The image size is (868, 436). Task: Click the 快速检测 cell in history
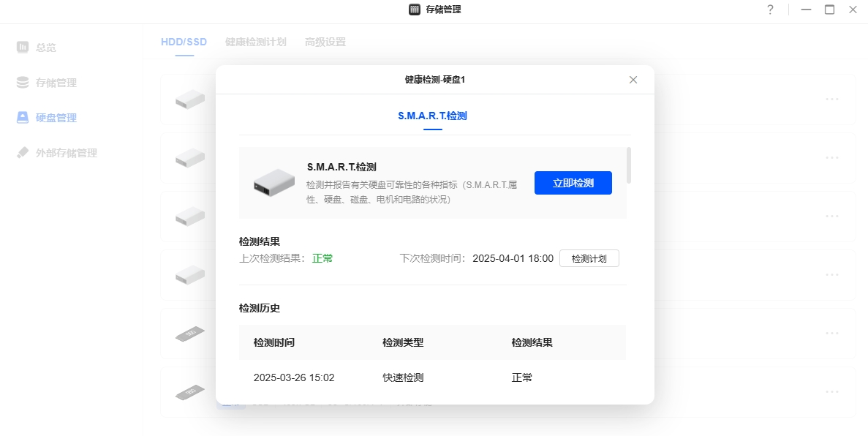[x=403, y=377]
